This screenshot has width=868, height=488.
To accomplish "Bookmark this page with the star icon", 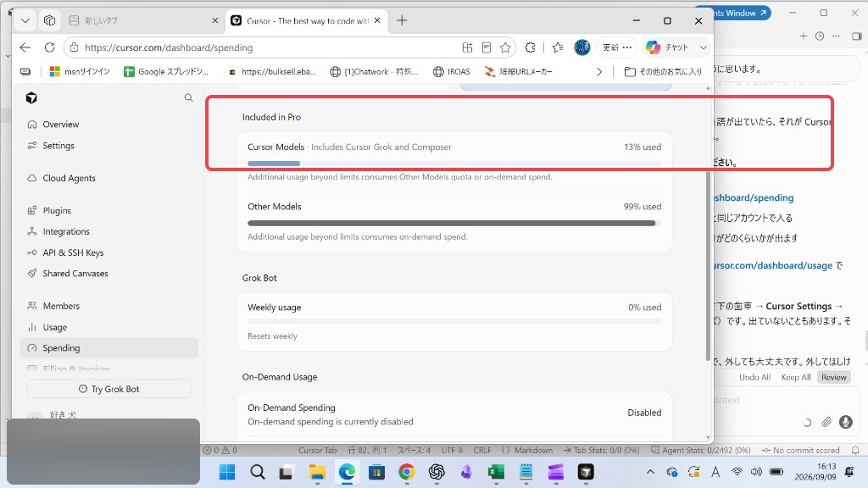I will (x=505, y=47).
